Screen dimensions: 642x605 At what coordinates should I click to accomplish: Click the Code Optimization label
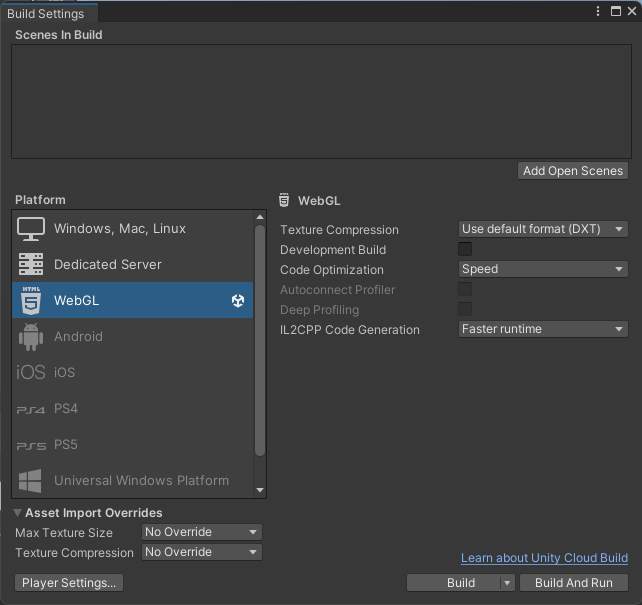pos(332,270)
